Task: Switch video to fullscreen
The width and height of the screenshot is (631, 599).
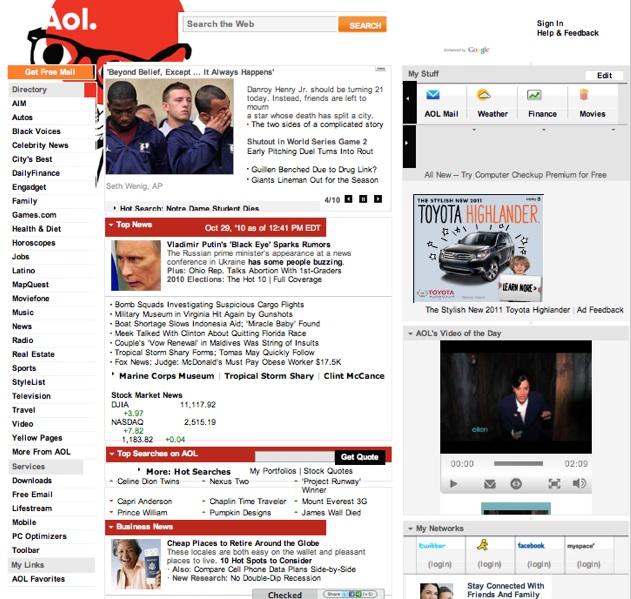Action: point(554,483)
